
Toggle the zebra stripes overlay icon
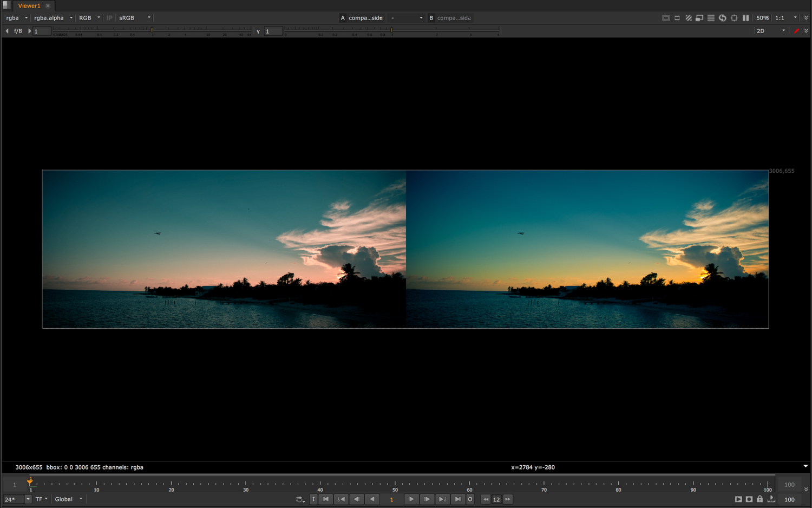pos(689,18)
